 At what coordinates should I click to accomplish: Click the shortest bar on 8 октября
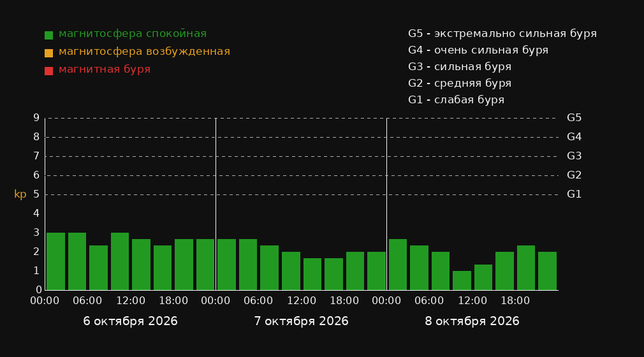click(462, 280)
